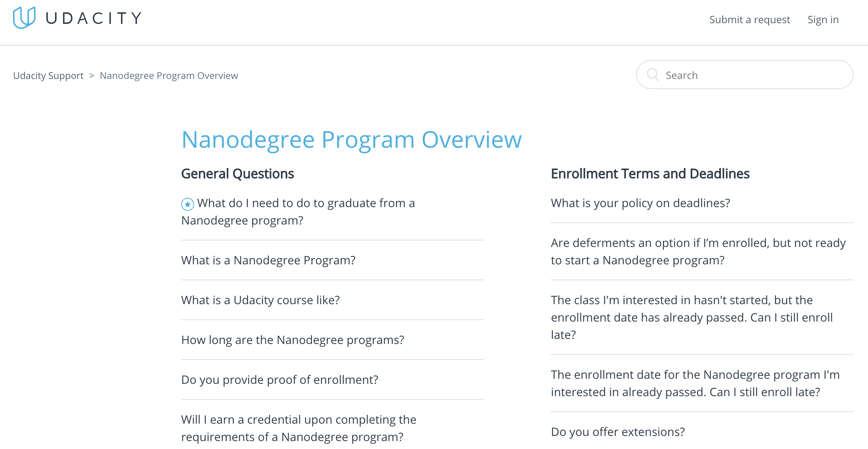Open the General Questions section heading
The width and height of the screenshot is (868, 449).
237,174
